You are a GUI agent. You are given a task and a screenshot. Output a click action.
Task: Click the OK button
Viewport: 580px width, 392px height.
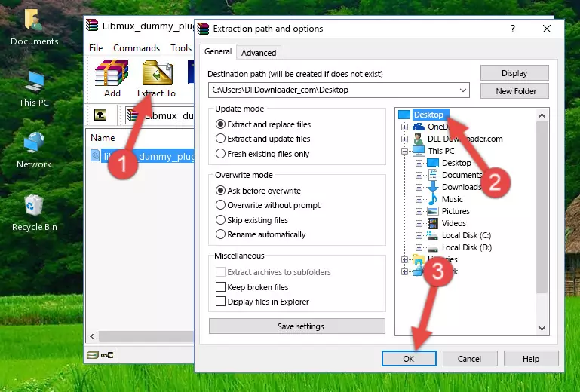pos(409,359)
